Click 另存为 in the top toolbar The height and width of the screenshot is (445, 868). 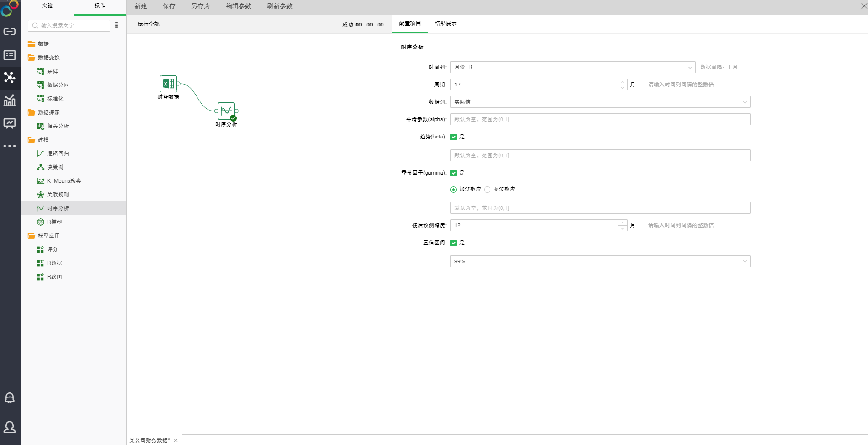200,6
